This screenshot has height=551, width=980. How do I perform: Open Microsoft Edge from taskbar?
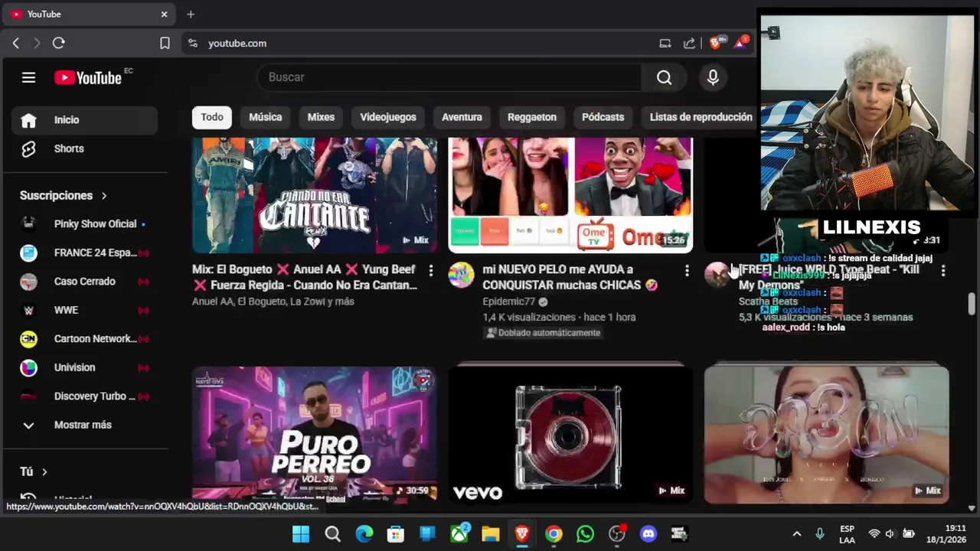[x=364, y=533]
